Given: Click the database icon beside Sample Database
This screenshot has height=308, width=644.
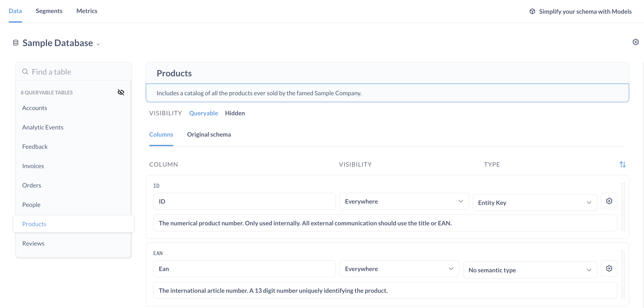Looking at the screenshot, I should (x=15, y=43).
